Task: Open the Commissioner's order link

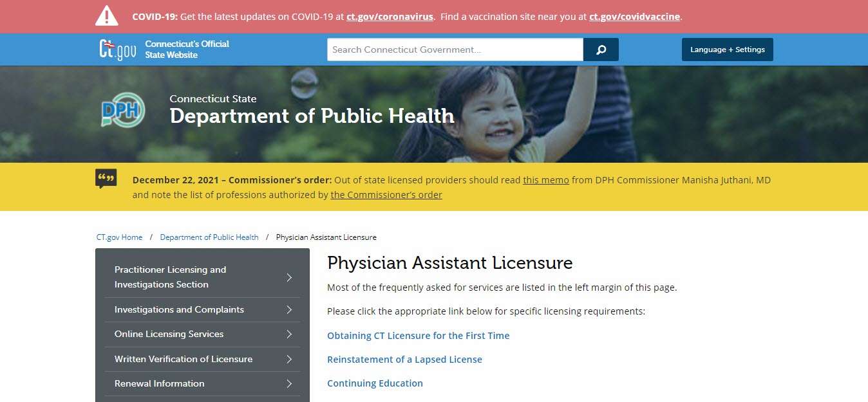Action: click(386, 195)
